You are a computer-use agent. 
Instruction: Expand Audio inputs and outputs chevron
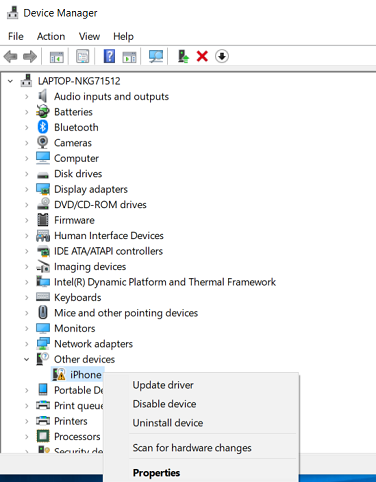coord(27,96)
